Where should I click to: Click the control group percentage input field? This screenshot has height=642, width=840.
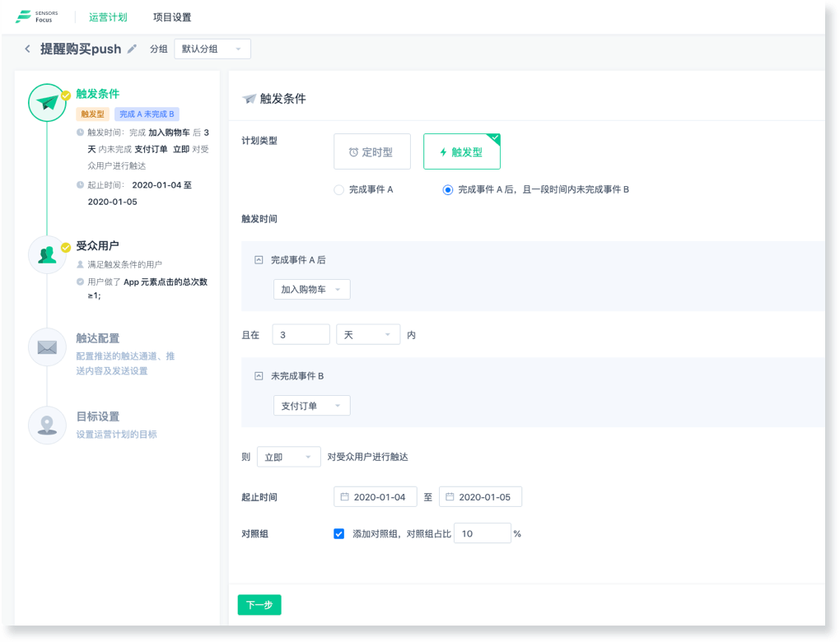482,533
